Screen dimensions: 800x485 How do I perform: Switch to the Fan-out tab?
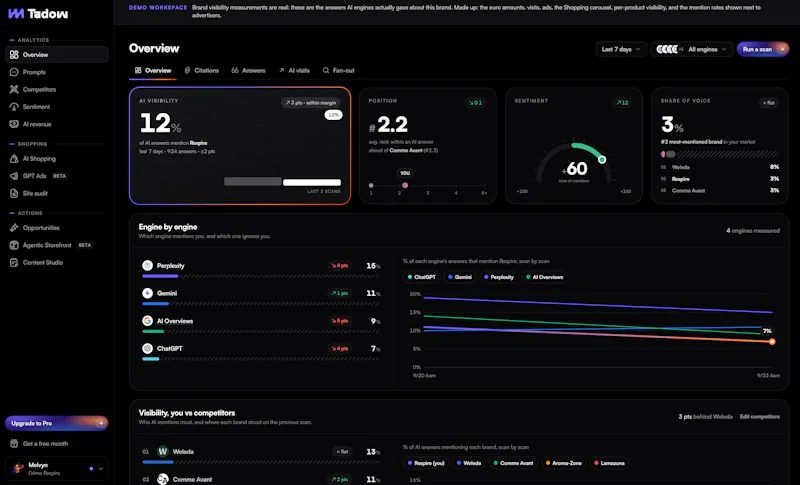pyautogui.click(x=338, y=70)
